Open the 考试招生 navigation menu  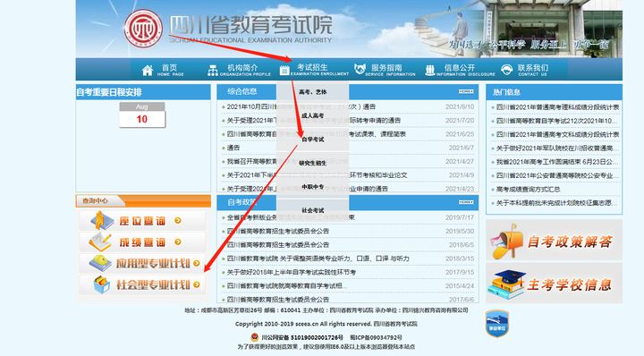pyautogui.click(x=314, y=70)
